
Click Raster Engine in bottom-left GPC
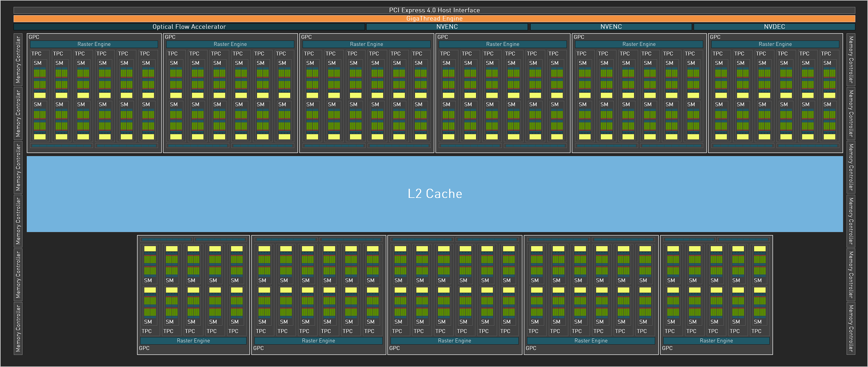click(193, 341)
